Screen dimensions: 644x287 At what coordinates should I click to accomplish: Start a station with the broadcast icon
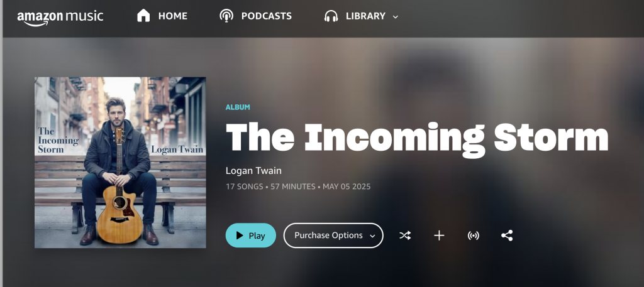473,236
